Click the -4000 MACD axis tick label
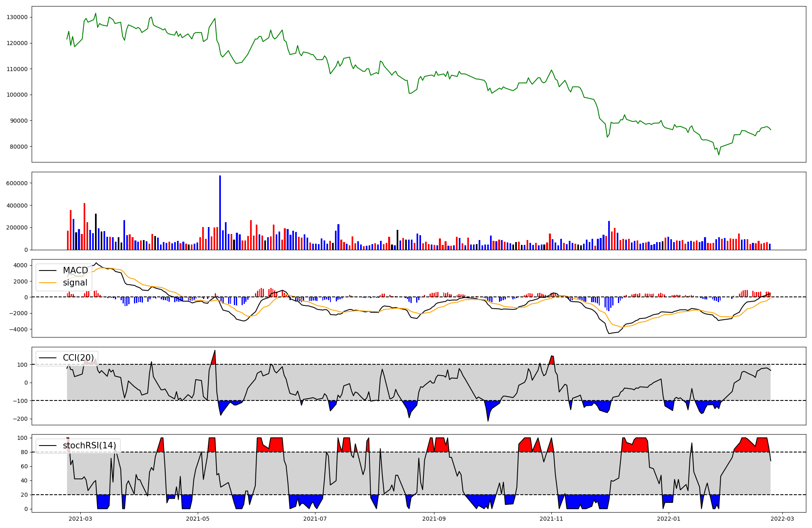This screenshot has height=528, width=812. (19, 329)
